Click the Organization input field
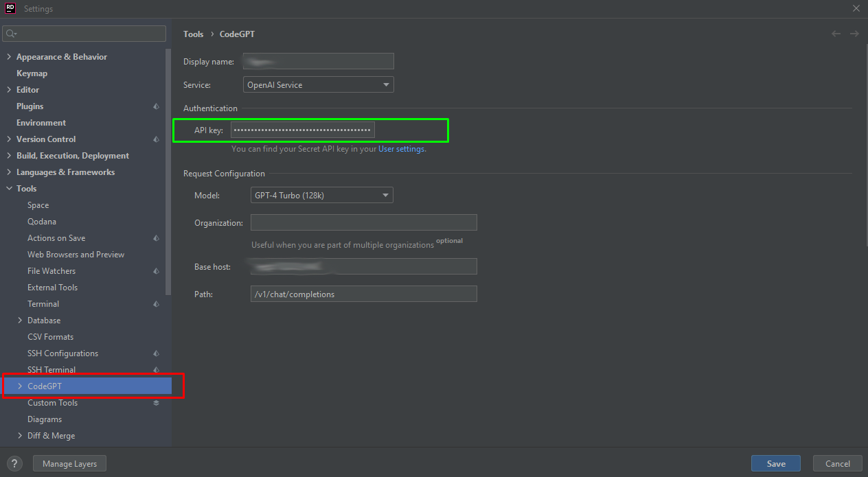The height and width of the screenshot is (477, 868). click(x=363, y=222)
